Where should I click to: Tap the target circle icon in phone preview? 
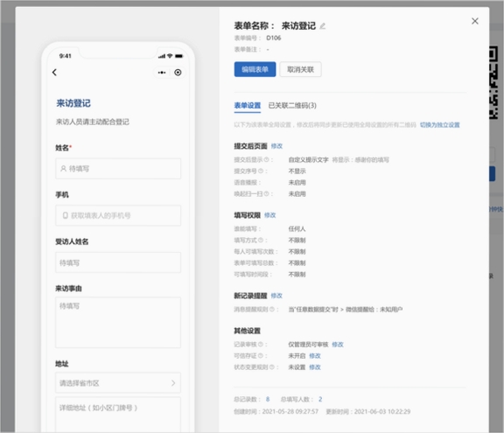tap(178, 73)
